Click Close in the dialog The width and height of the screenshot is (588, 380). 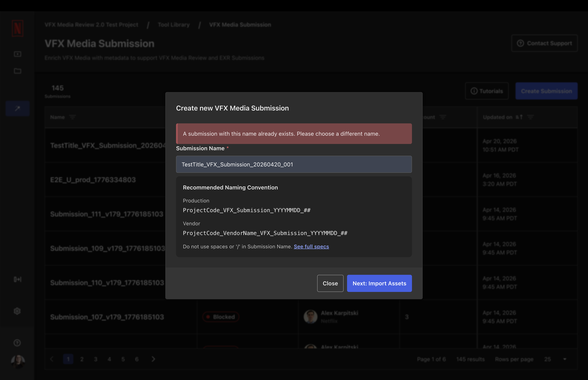(330, 283)
